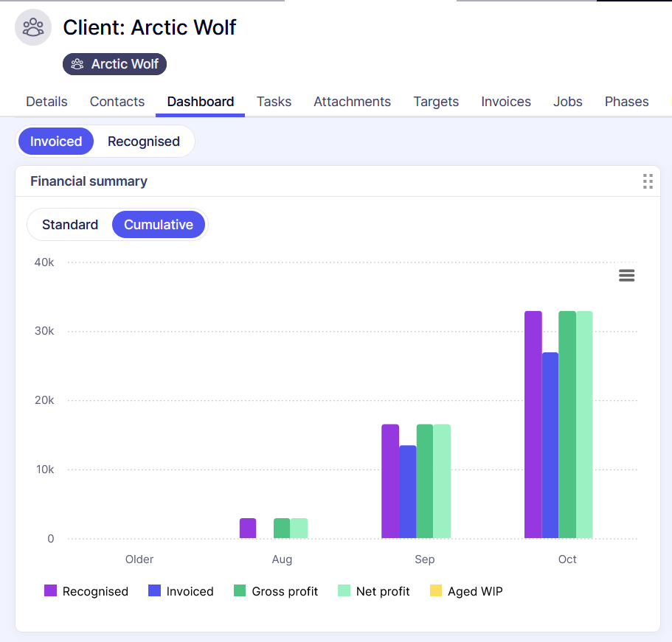Select Standard chart mode

click(x=70, y=225)
